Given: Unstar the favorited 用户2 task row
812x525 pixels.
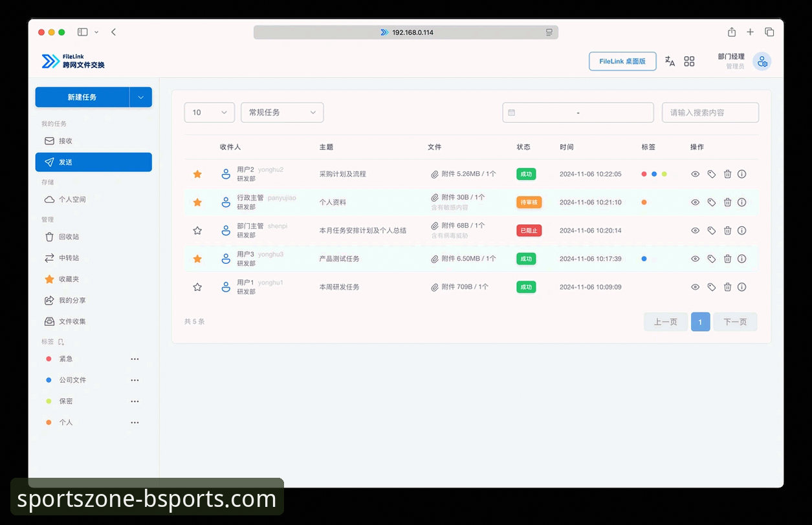Looking at the screenshot, I should (x=197, y=174).
